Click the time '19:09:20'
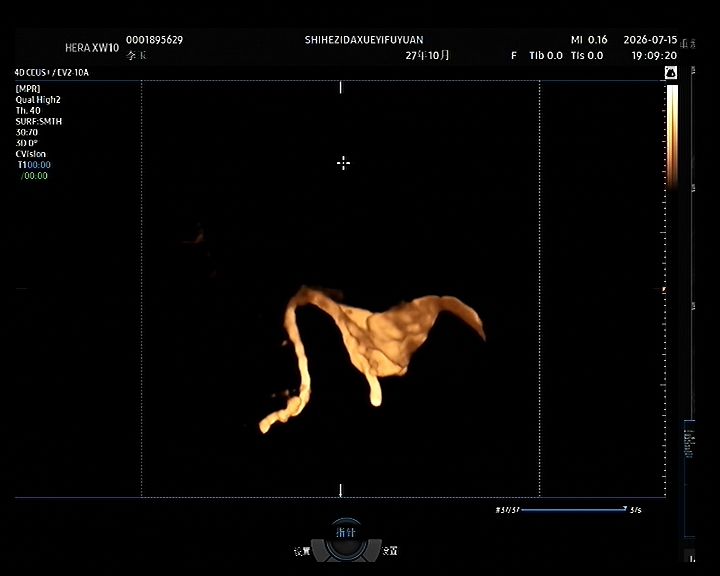The image size is (720, 576). [654, 56]
